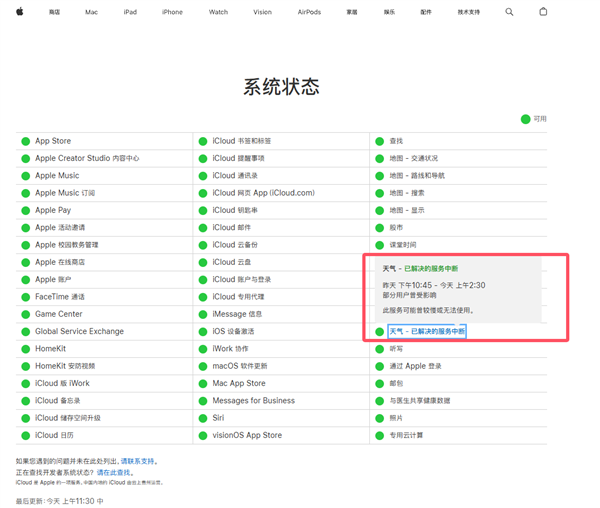This screenshot has width=600, height=508.
Task: Open the search magnifier icon
Action: 509,12
